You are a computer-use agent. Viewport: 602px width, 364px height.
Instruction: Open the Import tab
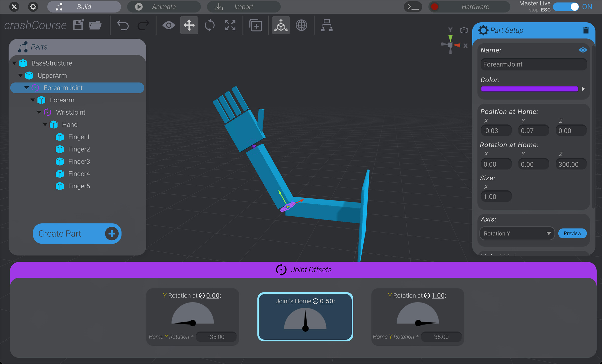243,7
